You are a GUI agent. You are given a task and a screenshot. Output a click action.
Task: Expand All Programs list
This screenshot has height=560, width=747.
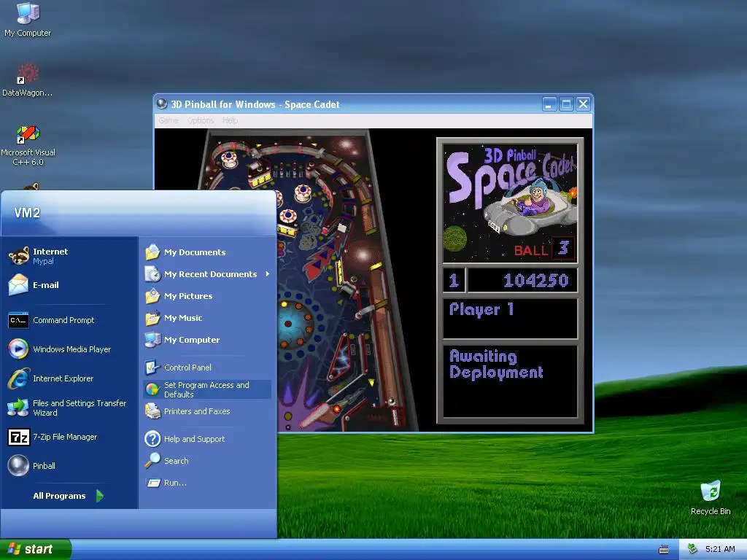pos(69,496)
